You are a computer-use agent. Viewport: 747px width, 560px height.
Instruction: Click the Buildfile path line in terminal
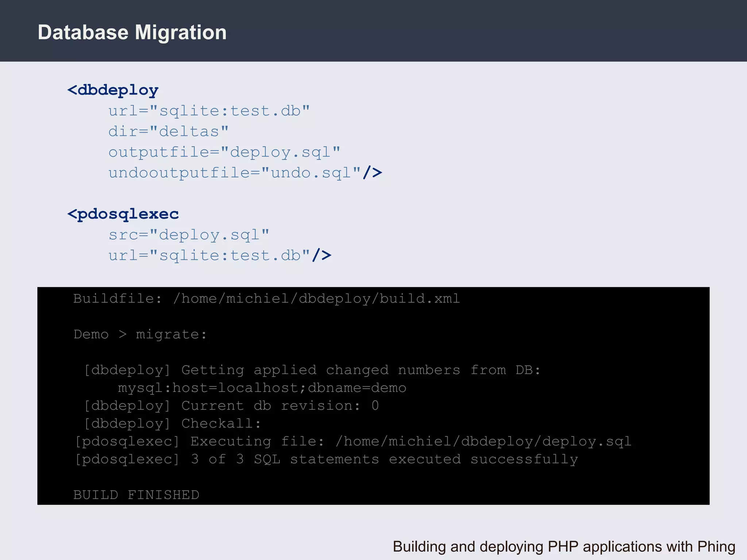266,299
